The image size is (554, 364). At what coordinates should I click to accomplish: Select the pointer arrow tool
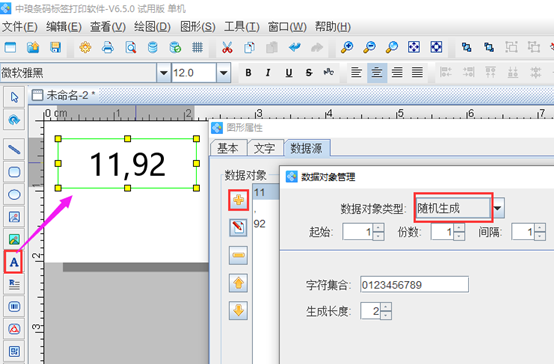[x=14, y=97]
